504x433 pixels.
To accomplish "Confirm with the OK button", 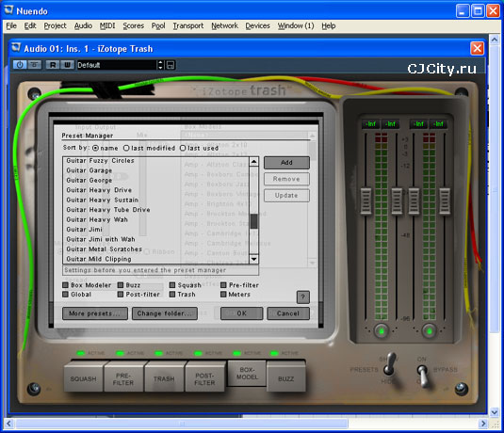I will (x=242, y=313).
